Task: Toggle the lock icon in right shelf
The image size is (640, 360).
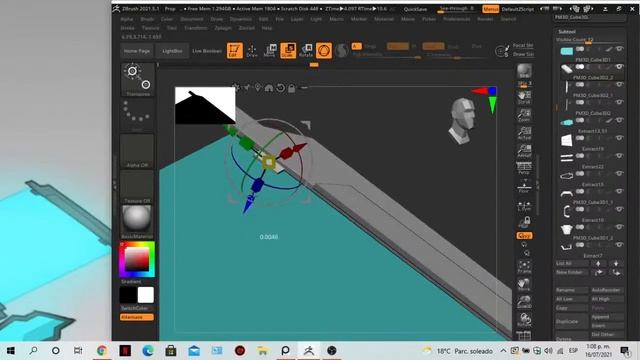Action: (524, 222)
